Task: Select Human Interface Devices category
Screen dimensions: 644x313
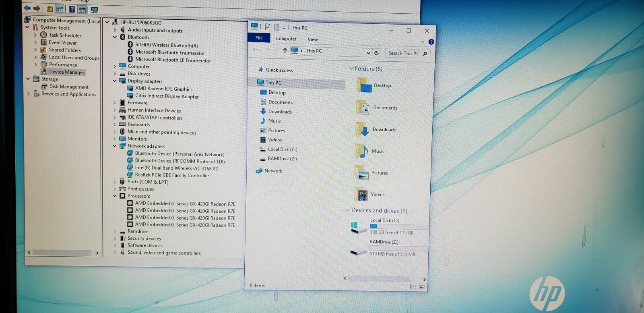Action: [x=154, y=110]
